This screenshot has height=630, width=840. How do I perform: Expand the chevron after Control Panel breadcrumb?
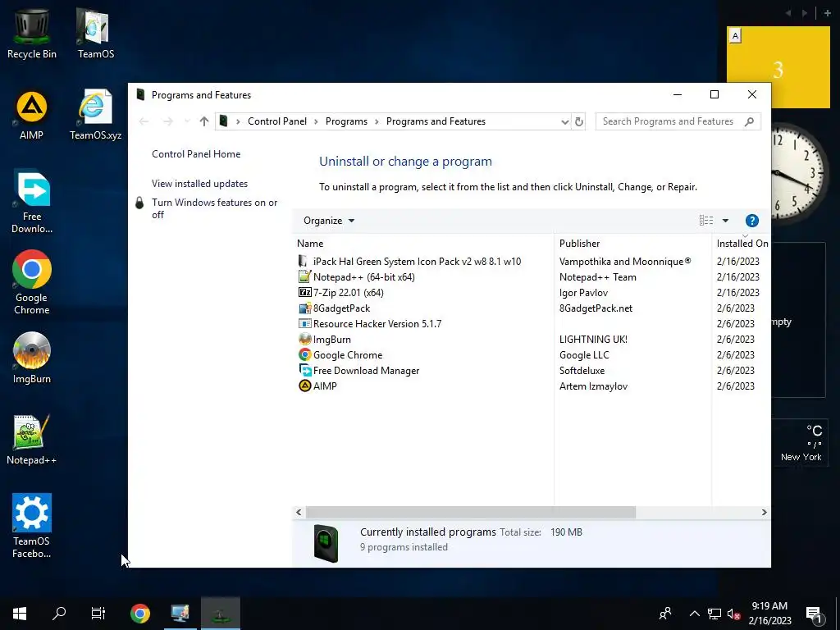316,121
